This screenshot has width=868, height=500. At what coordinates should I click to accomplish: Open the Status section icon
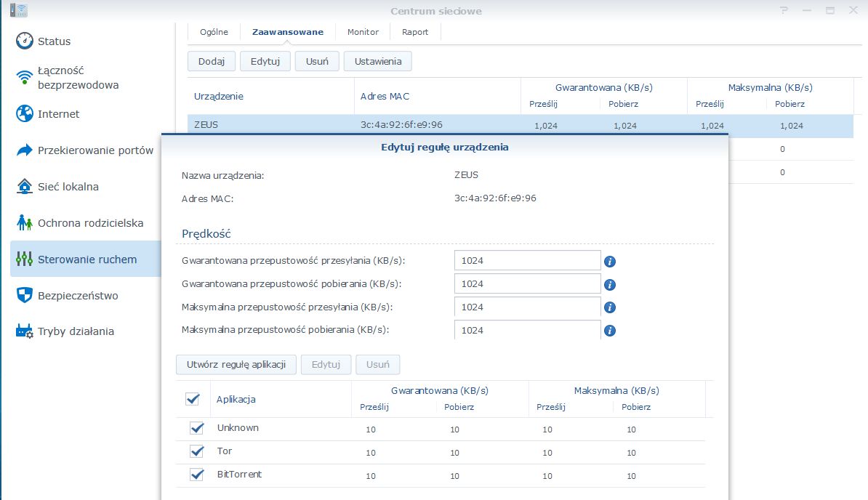(x=25, y=41)
